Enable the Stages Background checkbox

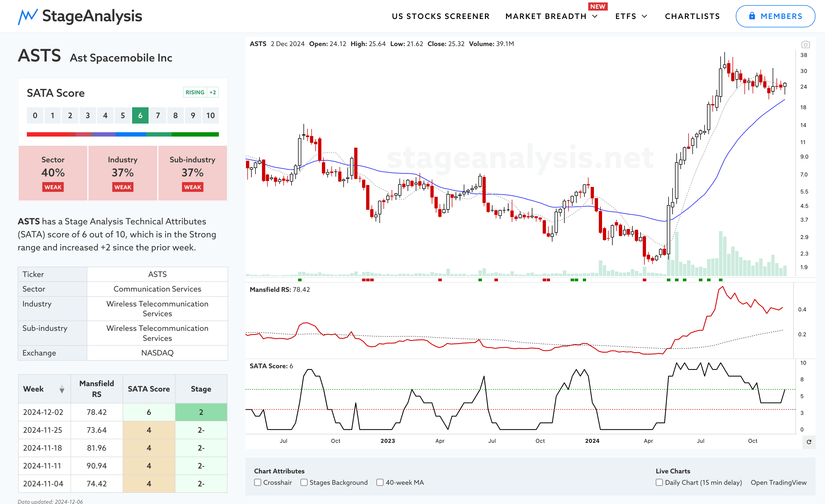click(304, 482)
